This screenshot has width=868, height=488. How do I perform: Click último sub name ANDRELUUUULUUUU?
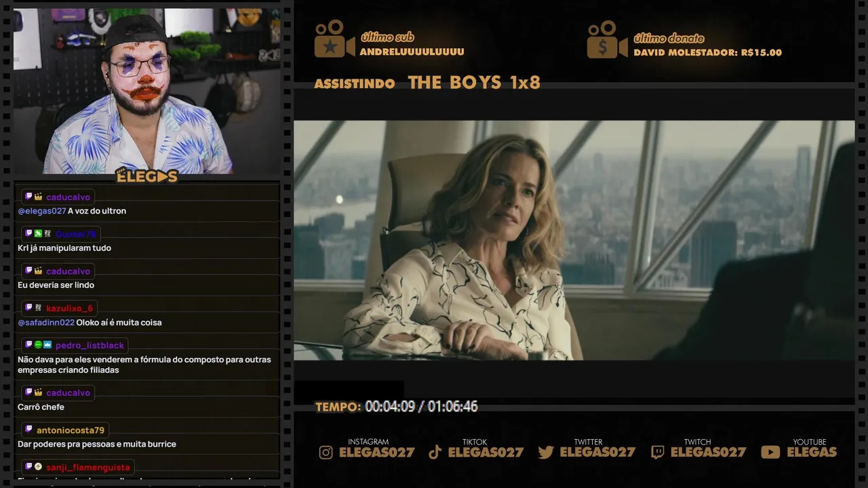click(x=412, y=52)
